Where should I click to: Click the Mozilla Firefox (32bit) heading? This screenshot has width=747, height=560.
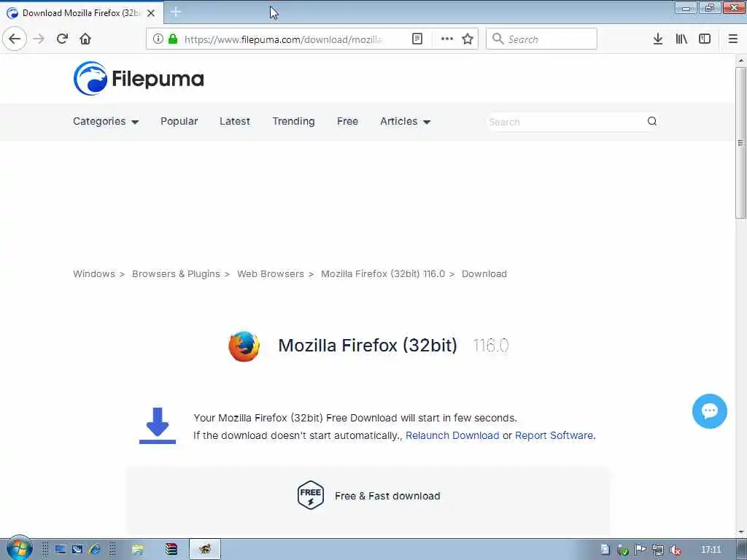pyautogui.click(x=368, y=345)
